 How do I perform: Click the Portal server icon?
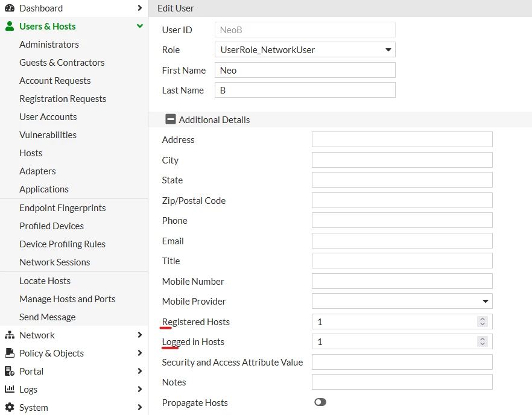[10, 371]
